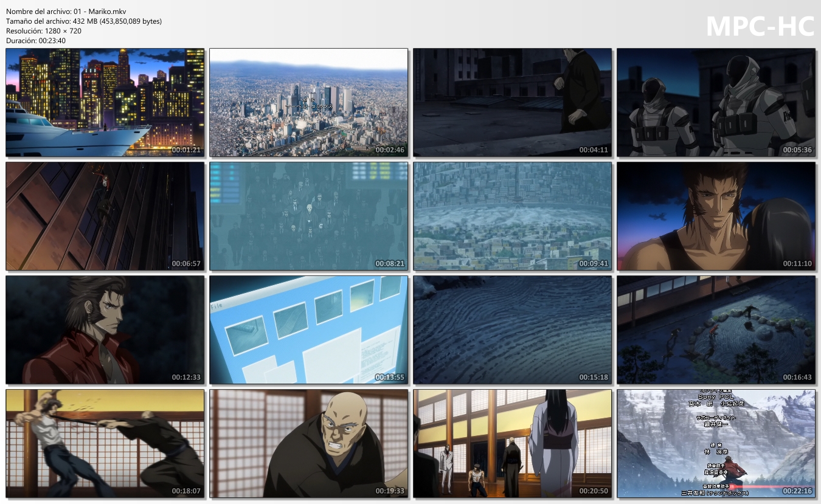Screen dimensions: 821x504
Task: Click the timestamp 00:11:10
Action: coord(797,263)
